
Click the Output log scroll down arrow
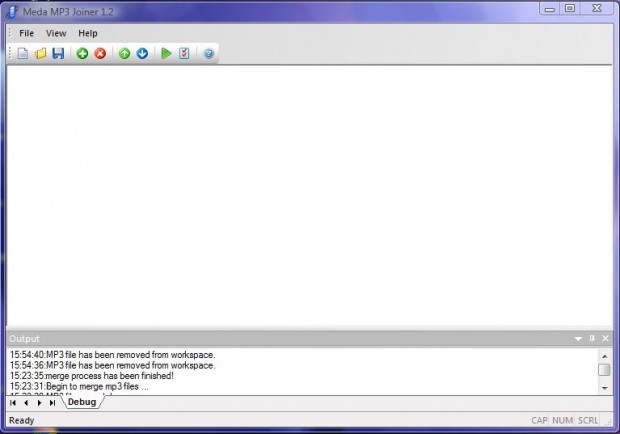605,388
